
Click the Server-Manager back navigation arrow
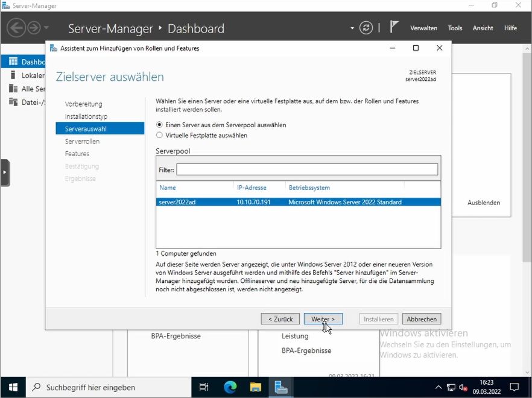click(16, 28)
